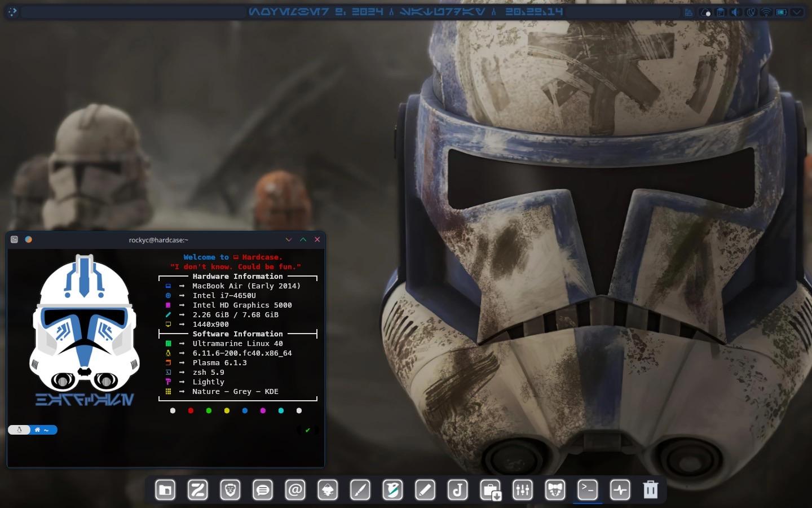Click the magenta color dot in terminal

(263, 410)
